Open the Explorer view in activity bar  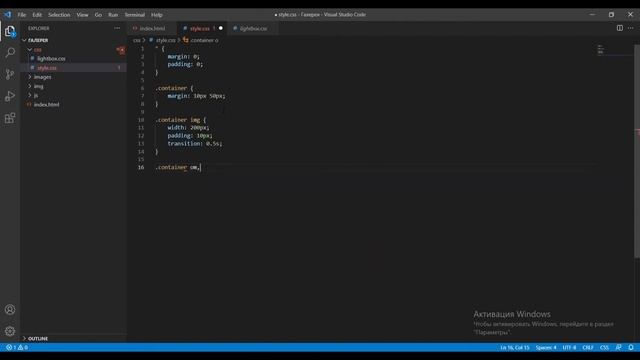[10, 32]
